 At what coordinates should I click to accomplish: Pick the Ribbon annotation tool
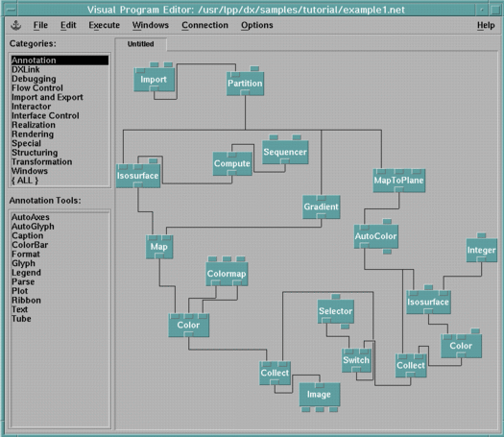click(x=26, y=301)
